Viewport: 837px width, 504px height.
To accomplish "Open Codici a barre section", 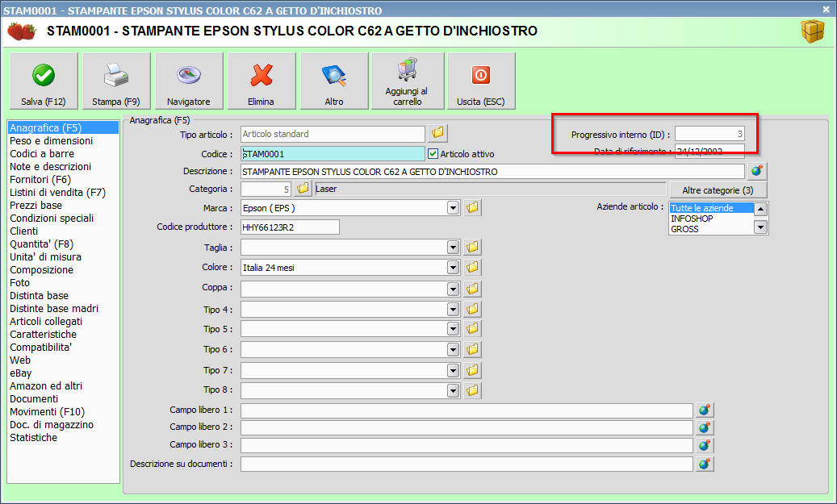I will tap(42, 153).
